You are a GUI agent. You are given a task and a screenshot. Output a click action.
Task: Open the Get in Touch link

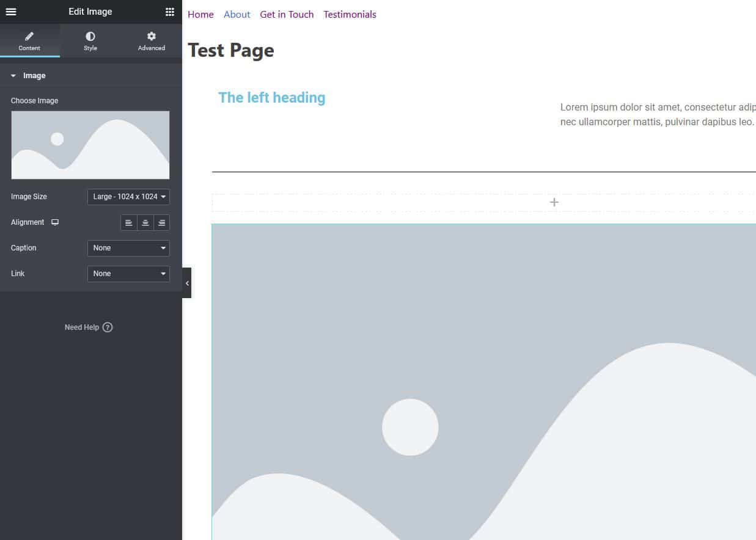click(x=287, y=15)
